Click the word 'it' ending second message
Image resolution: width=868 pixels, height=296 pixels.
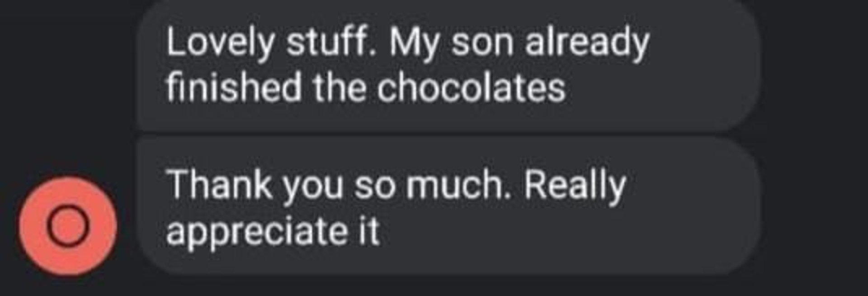368,231
